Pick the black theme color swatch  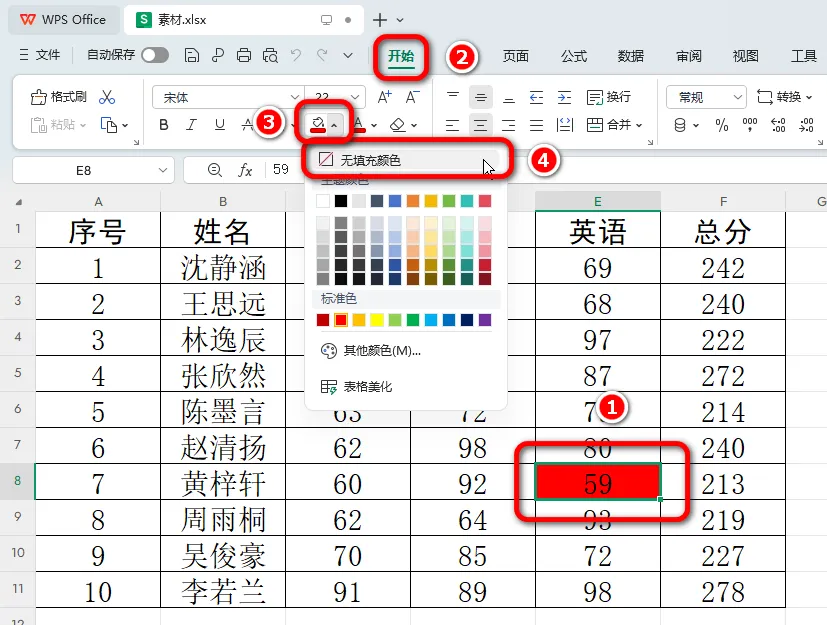pyautogui.click(x=341, y=200)
